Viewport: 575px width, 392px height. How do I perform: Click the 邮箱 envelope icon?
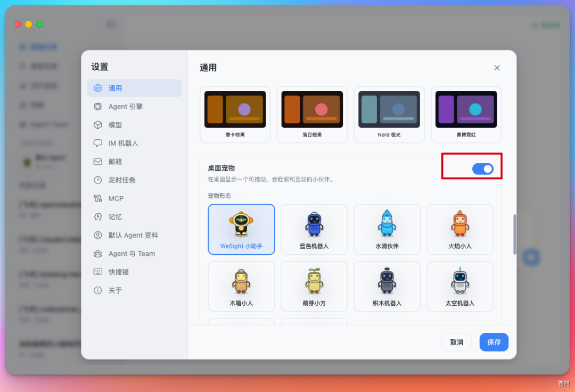[x=97, y=162]
